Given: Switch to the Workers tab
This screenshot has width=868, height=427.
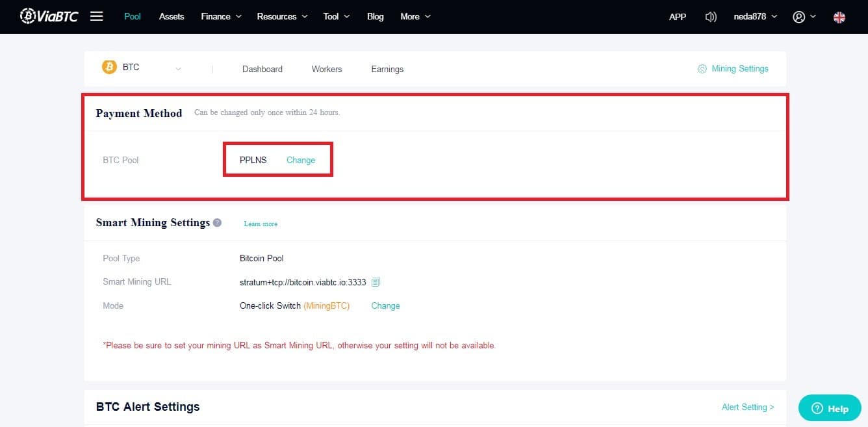Looking at the screenshot, I should click(x=327, y=69).
